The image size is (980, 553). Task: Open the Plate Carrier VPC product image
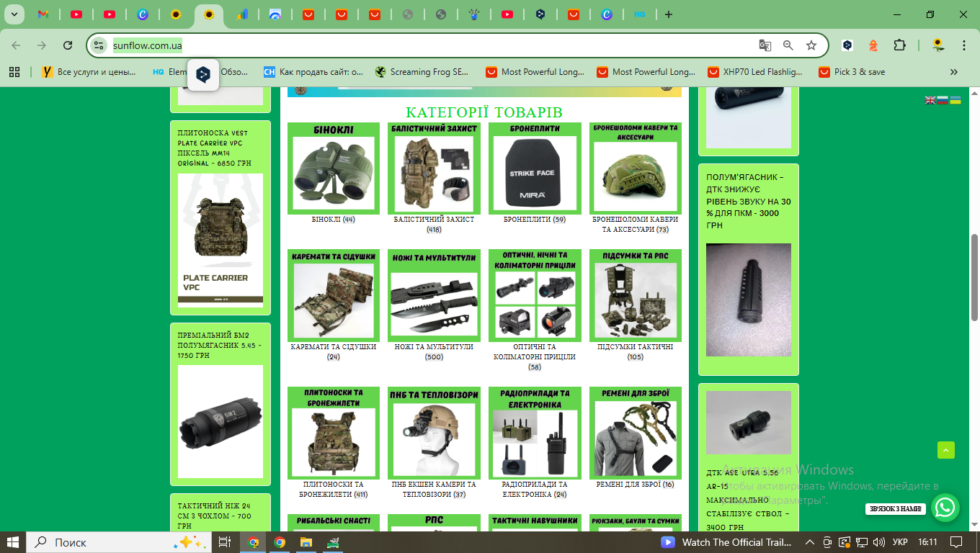coord(220,240)
